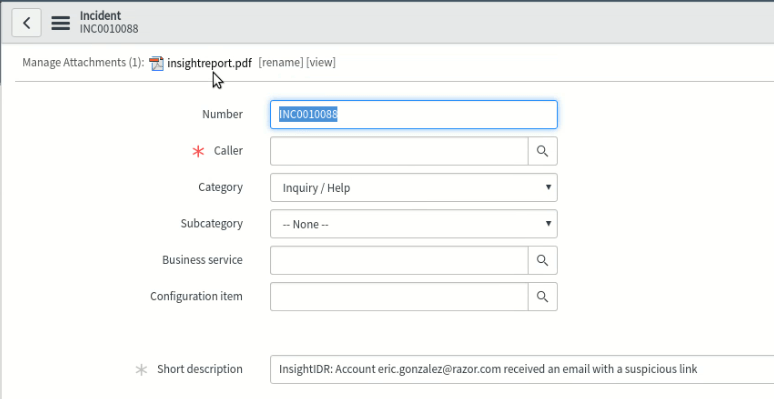Click into the Business service input field
The image size is (774, 399).
pos(399,260)
